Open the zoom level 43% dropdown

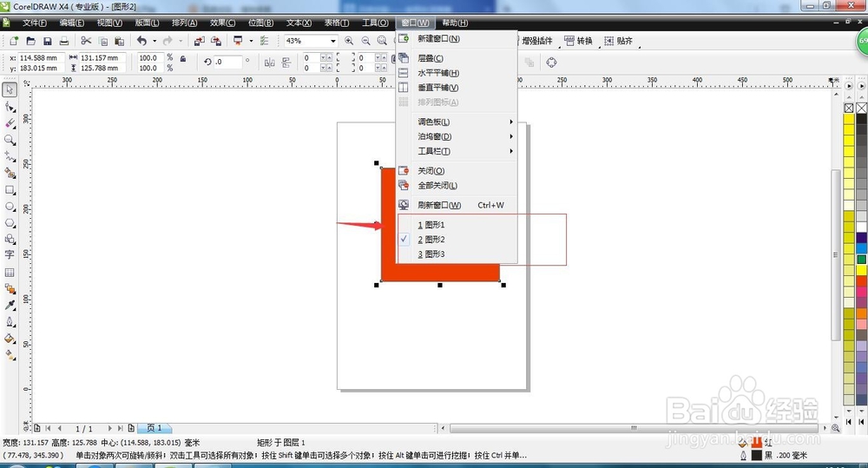click(332, 41)
